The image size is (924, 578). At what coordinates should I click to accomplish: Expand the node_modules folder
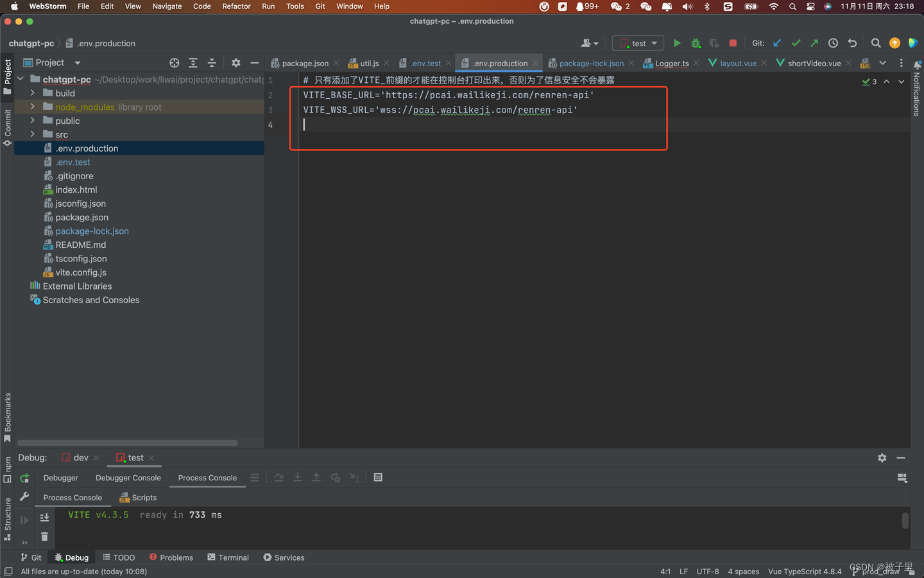pyautogui.click(x=33, y=107)
